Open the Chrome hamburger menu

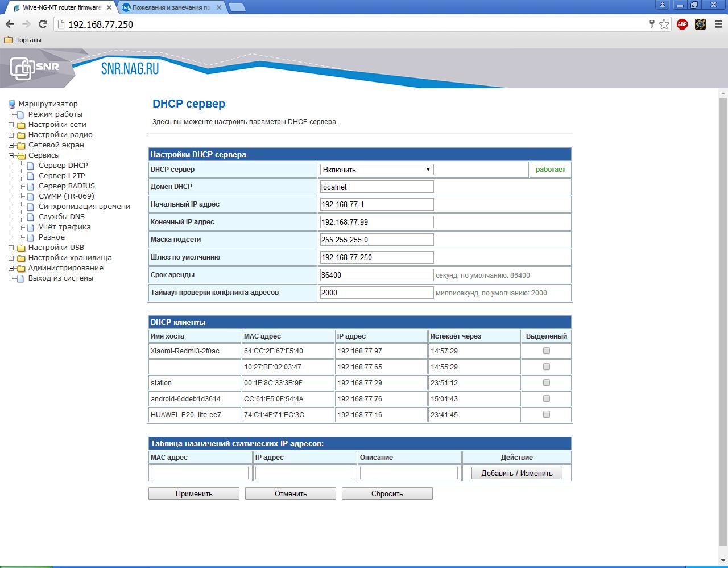tap(718, 24)
